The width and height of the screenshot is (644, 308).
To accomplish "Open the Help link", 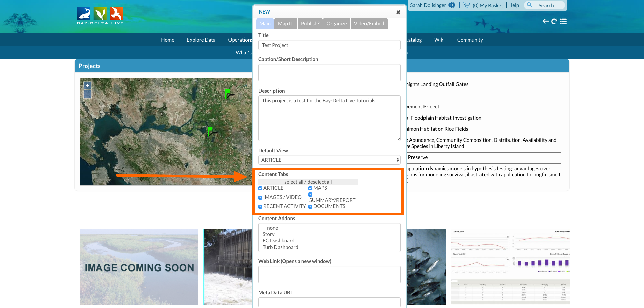I will coord(514,5).
